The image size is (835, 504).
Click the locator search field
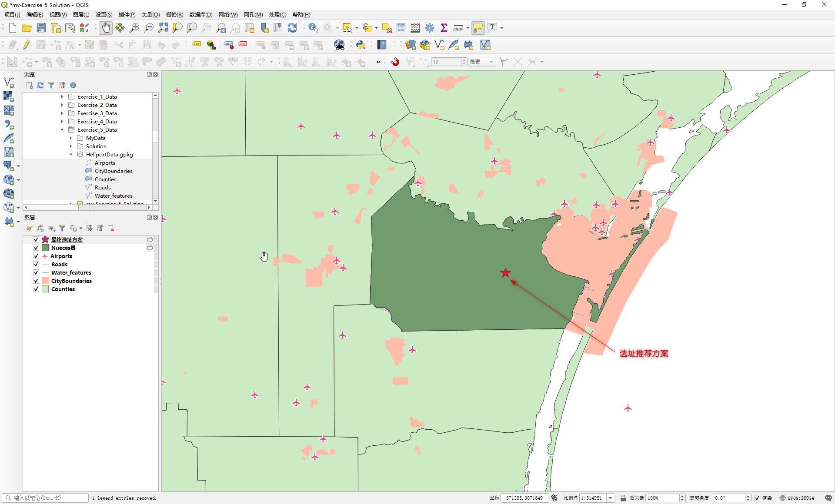tap(48, 498)
